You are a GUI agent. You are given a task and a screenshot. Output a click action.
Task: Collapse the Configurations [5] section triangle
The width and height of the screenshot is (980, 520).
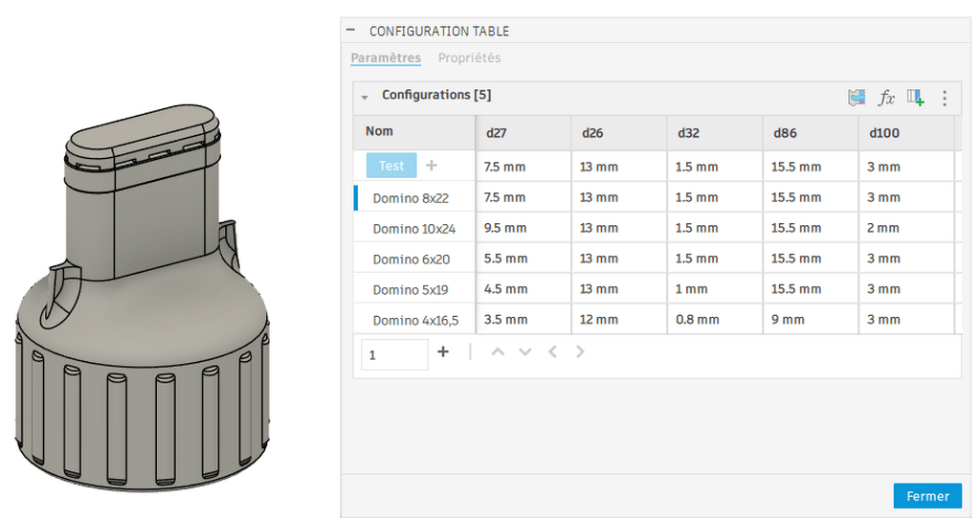tap(365, 97)
